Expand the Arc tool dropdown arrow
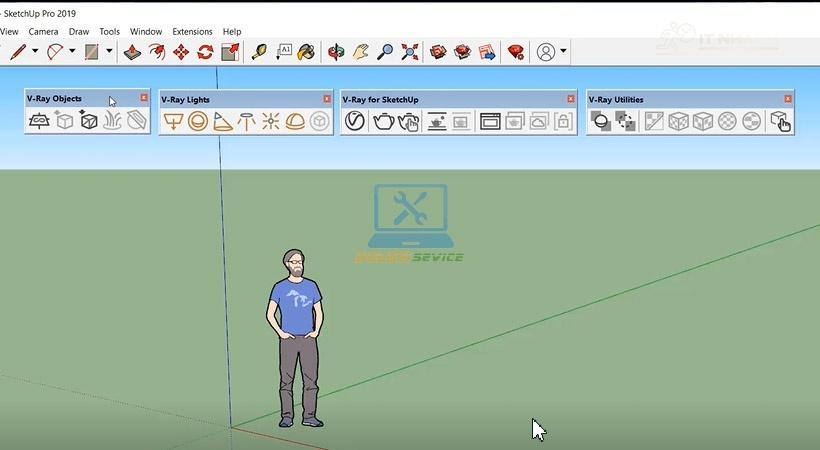 72,51
